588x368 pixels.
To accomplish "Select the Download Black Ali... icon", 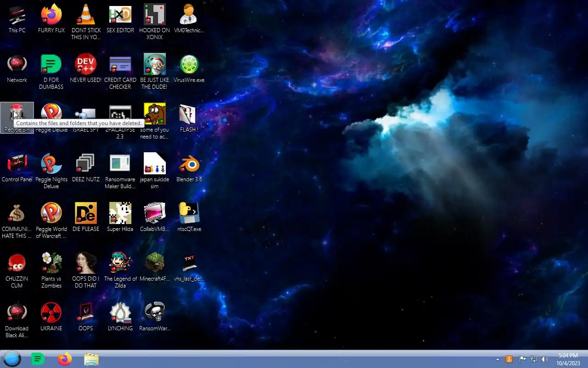I will point(17,320).
